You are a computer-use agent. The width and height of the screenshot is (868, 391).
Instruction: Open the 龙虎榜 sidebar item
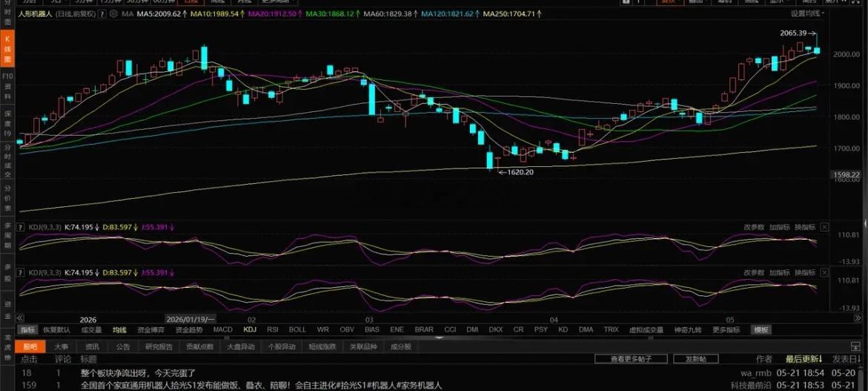tap(7, 346)
